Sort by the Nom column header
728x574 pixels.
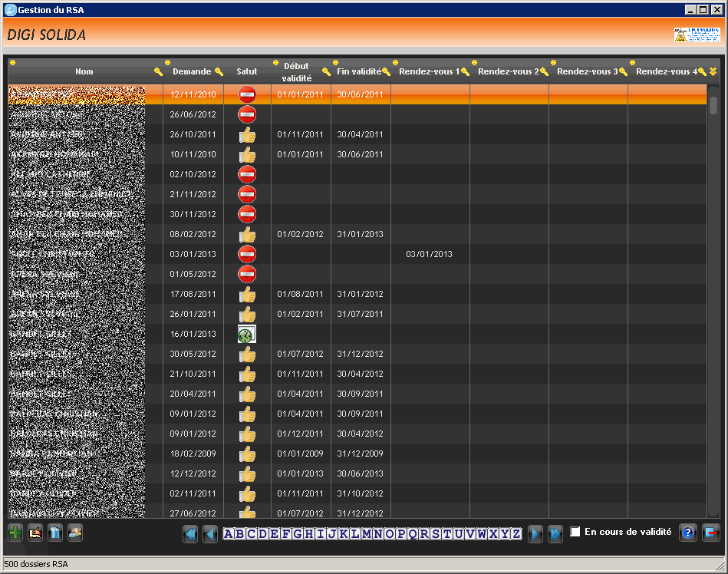(84, 71)
